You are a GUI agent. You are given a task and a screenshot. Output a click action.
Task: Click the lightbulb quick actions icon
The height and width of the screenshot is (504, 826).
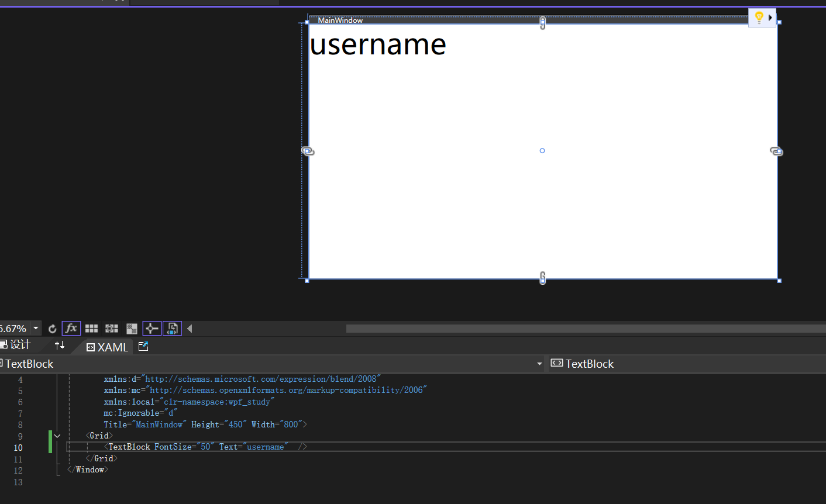point(759,18)
